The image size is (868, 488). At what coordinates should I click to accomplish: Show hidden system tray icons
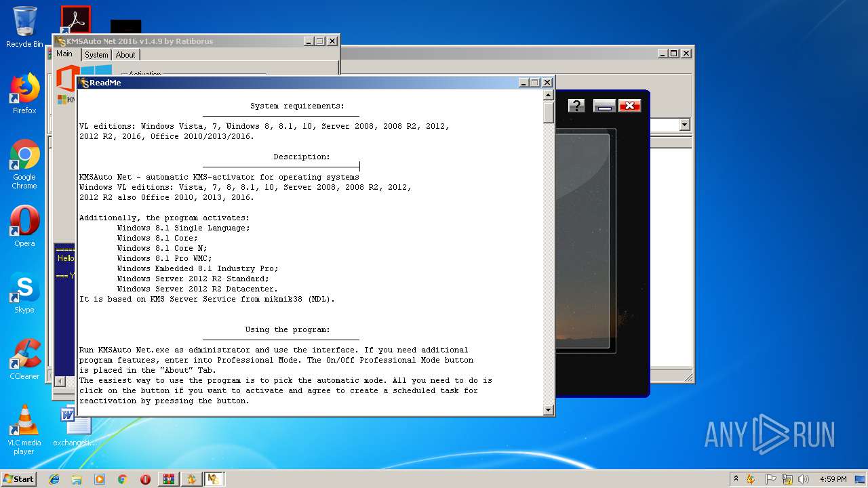coord(736,479)
